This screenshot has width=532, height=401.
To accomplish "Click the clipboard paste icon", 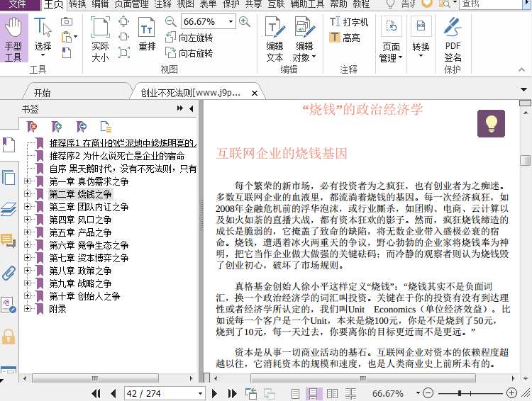I will [67, 37].
